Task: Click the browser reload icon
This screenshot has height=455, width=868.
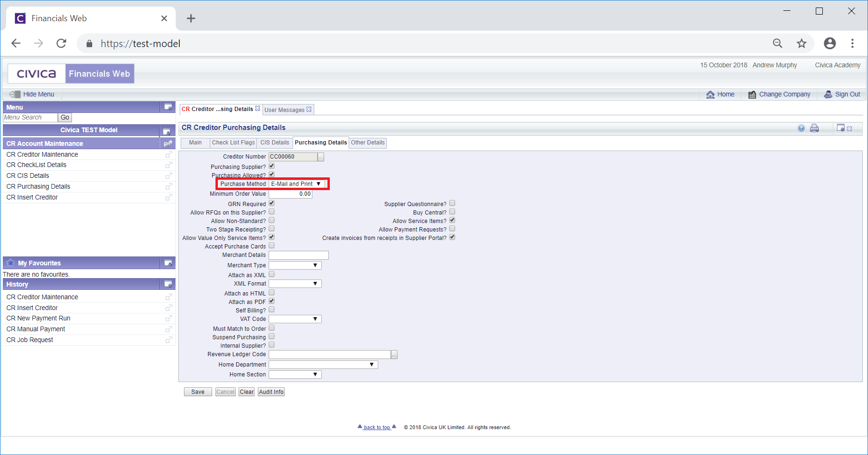Action: 61,43
